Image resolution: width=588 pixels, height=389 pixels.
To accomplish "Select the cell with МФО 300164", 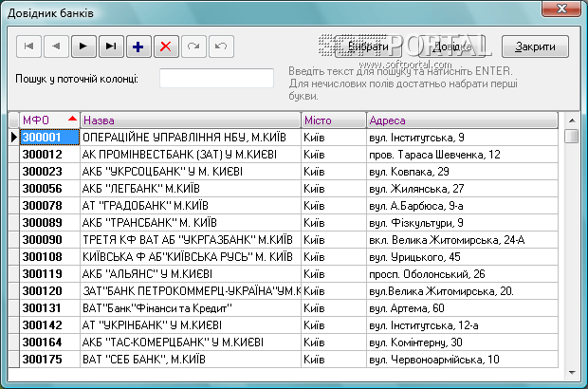I will coord(49,343).
